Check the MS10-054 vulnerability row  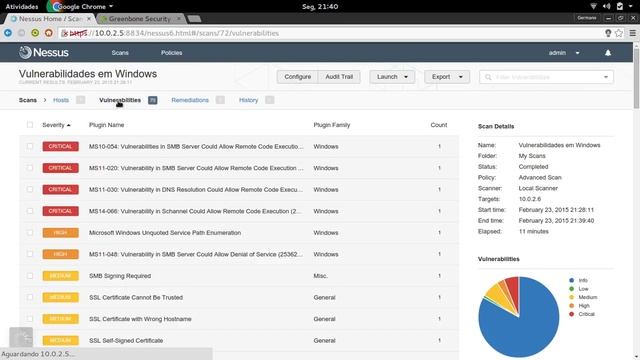click(x=30, y=146)
